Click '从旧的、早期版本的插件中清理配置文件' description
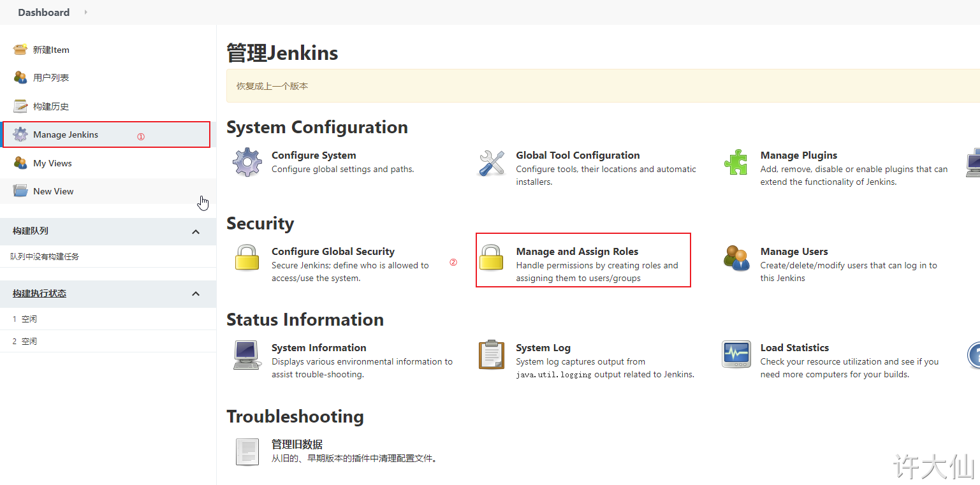 pos(355,458)
